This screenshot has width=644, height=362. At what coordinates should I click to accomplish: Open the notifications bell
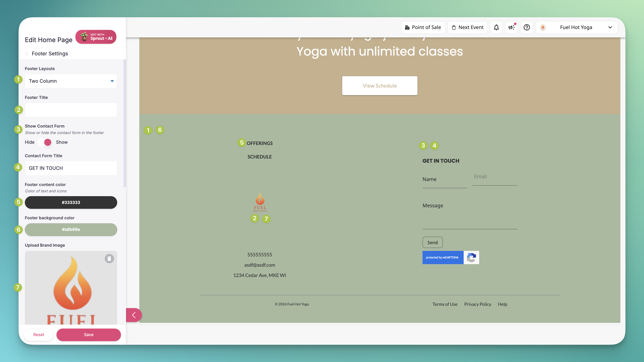coord(496,27)
